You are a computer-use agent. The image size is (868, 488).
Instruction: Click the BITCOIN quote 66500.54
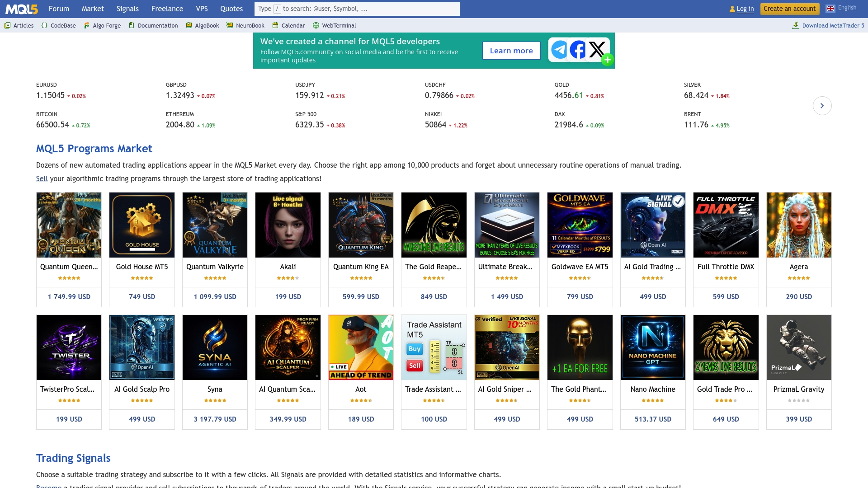tap(52, 125)
